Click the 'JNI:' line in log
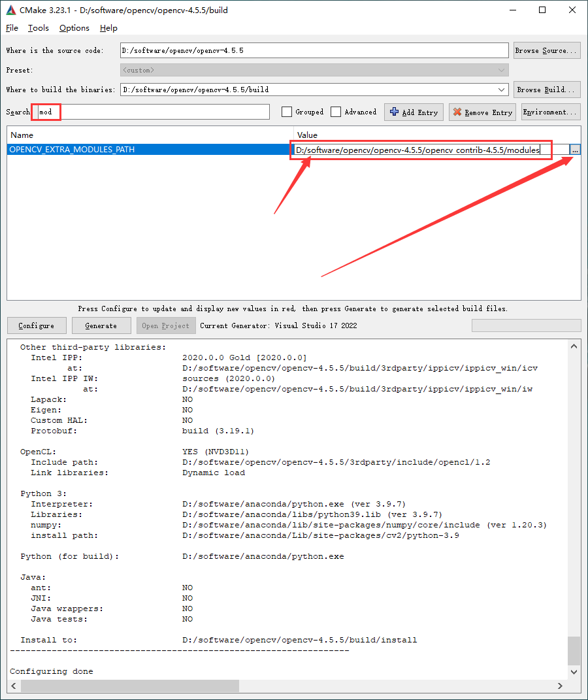This screenshot has width=588, height=700. click(x=112, y=598)
